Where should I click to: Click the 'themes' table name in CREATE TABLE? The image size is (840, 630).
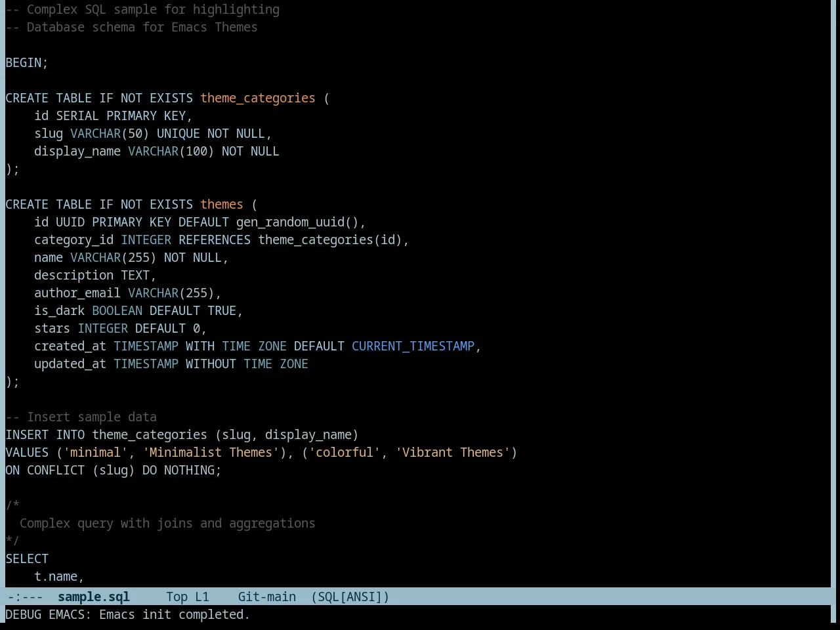coord(222,204)
